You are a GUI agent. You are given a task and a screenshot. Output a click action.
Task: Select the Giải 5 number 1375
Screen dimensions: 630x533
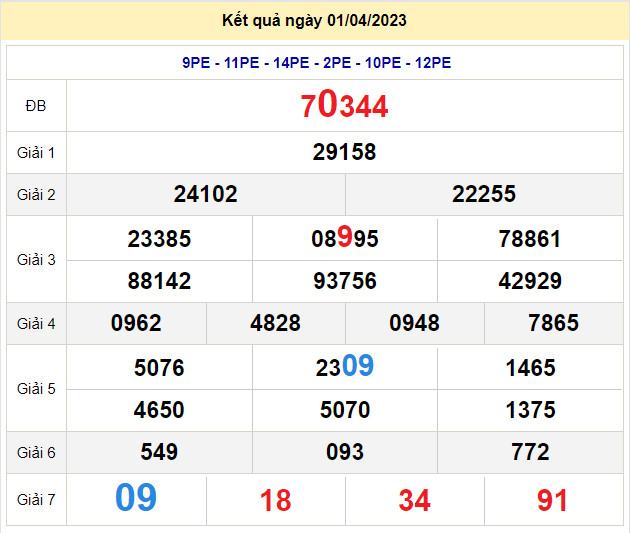(530, 410)
